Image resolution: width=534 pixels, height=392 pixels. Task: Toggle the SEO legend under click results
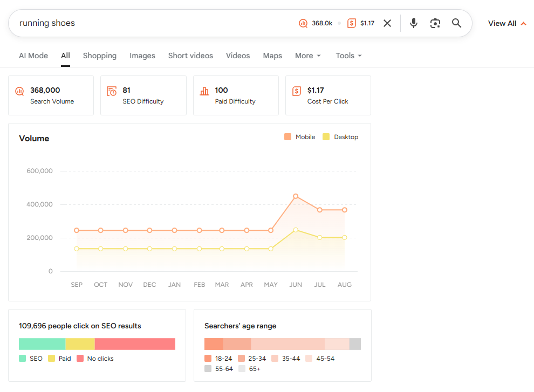[x=31, y=358]
